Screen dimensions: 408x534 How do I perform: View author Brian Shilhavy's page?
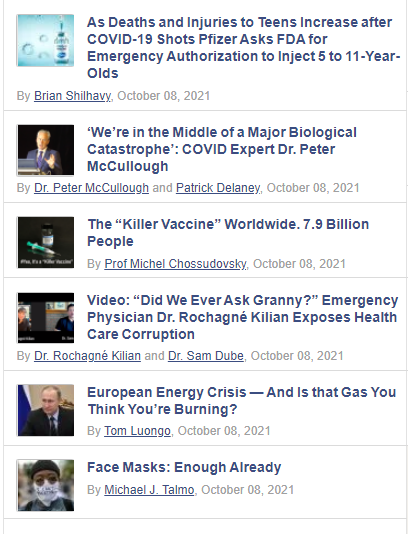(x=73, y=96)
